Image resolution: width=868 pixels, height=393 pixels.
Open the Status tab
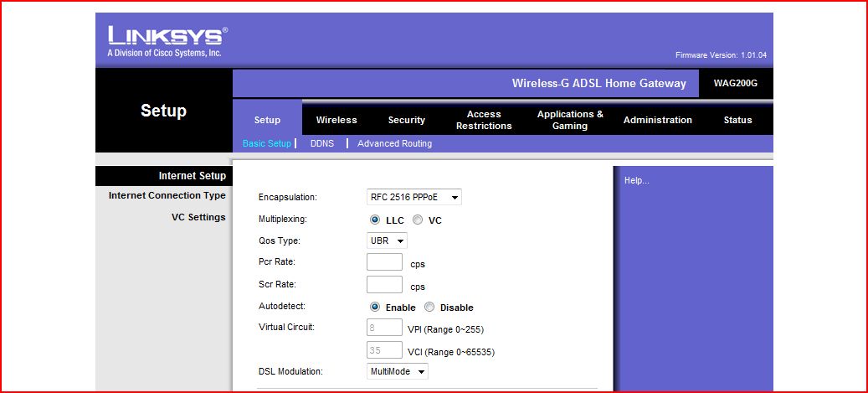pos(737,120)
